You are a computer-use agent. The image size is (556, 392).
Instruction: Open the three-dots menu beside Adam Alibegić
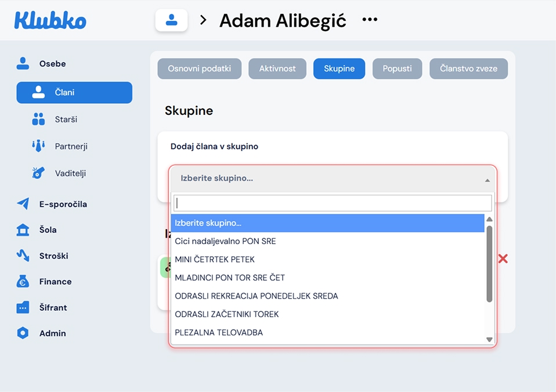pyautogui.click(x=370, y=20)
